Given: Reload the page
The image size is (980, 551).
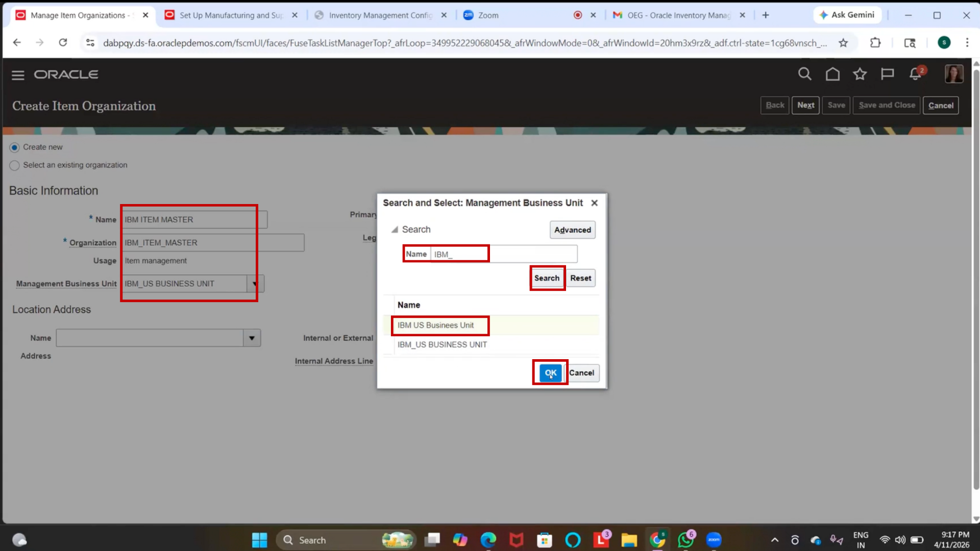Looking at the screenshot, I should pyautogui.click(x=63, y=43).
